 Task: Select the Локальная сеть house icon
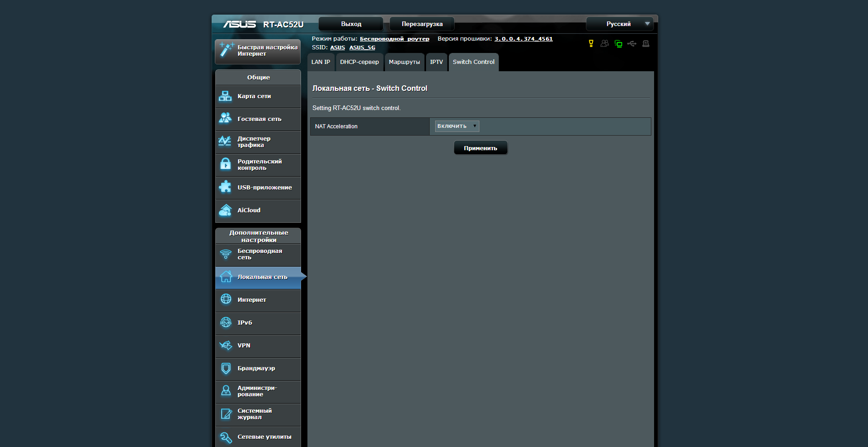click(x=226, y=276)
